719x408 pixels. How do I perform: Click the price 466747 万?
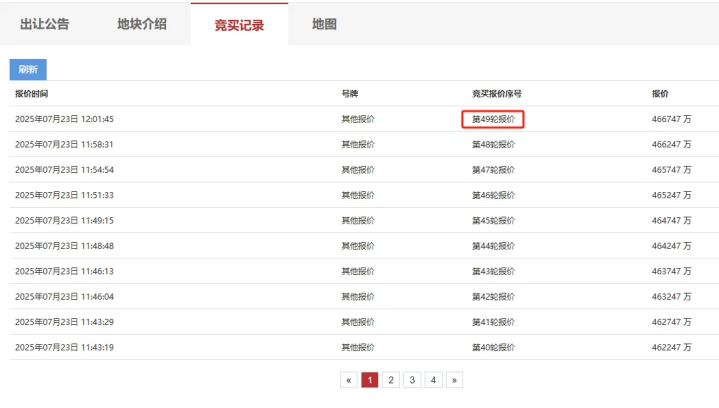point(671,119)
